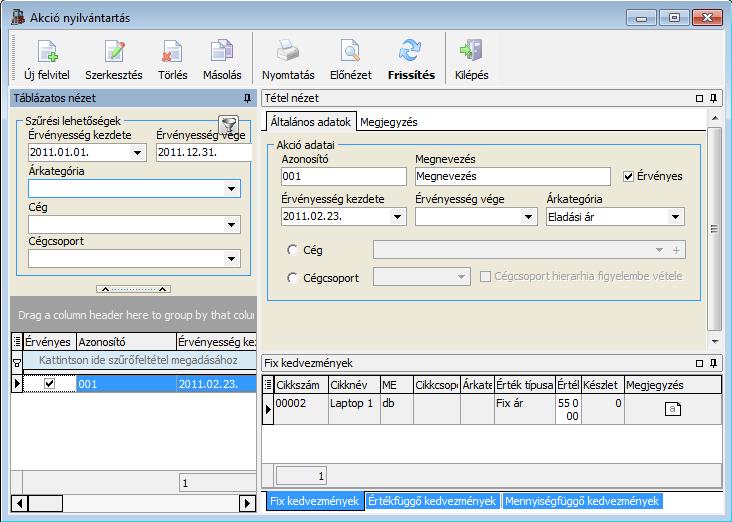Click the row indicator arrow for 001
This screenshot has width=732, height=522.
coord(17,383)
